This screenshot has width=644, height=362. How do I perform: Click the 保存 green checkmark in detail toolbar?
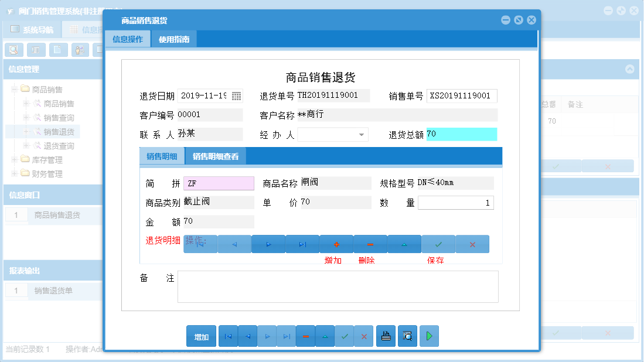[x=438, y=244]
